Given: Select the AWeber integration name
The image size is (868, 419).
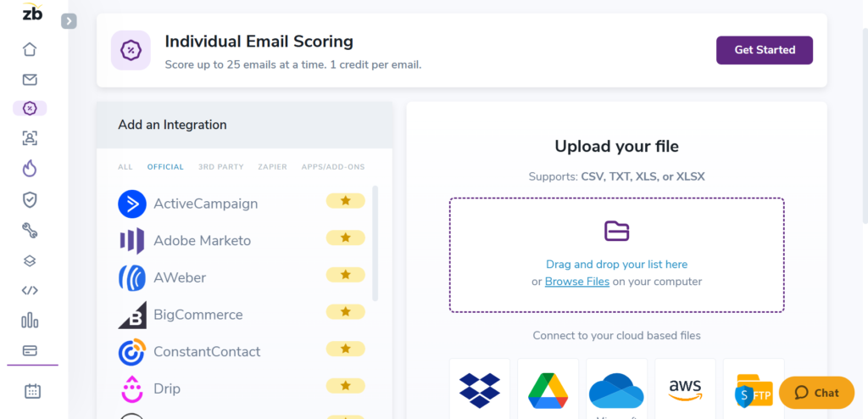Looking at the screenshot, I should click(x=180, y=277).
